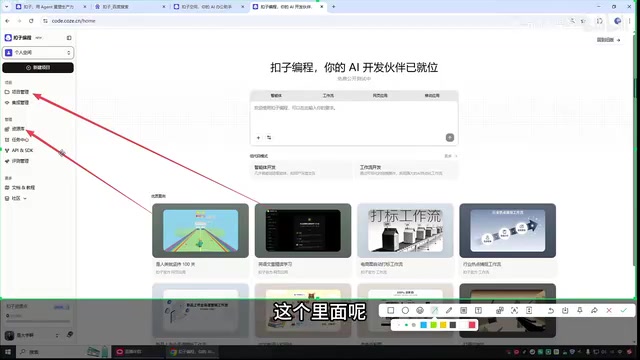
Task: Cancel the screenshot with red X
Action: coord(609,311)
